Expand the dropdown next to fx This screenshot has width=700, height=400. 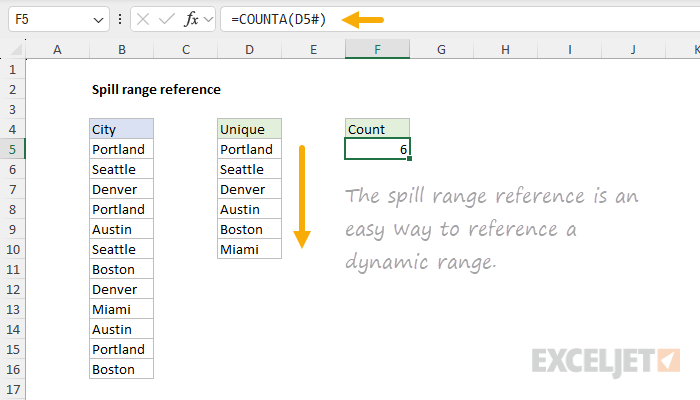pyautogui.click(x=208, y=20)
